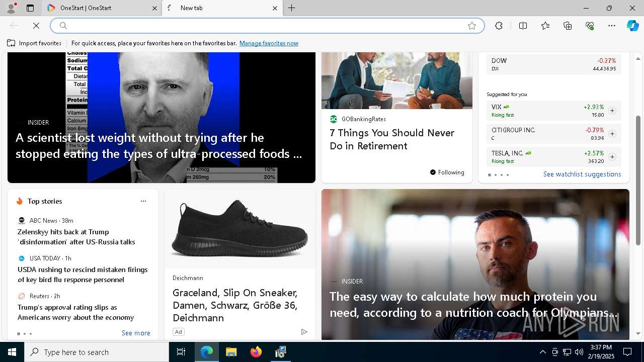Screen dimensions: 644x362
Task: Click the scroll down arrow
Action: (x=638, y=333)
